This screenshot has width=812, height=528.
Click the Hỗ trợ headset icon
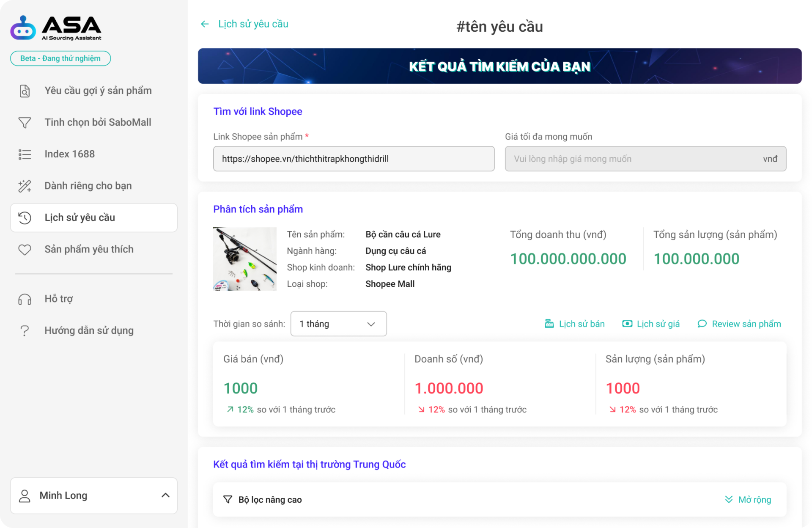click(x=25, y=299)
